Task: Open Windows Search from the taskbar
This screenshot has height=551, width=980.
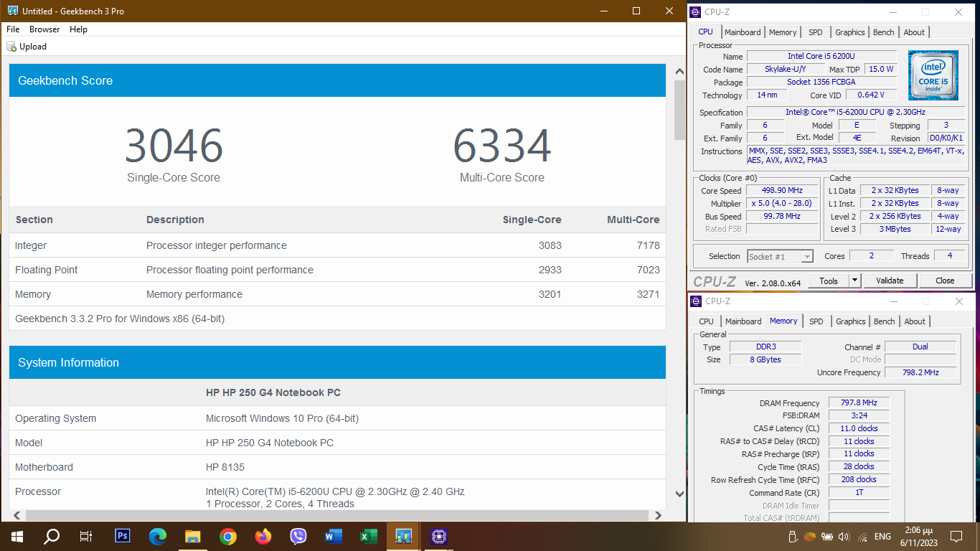Action: click(52, 536)
